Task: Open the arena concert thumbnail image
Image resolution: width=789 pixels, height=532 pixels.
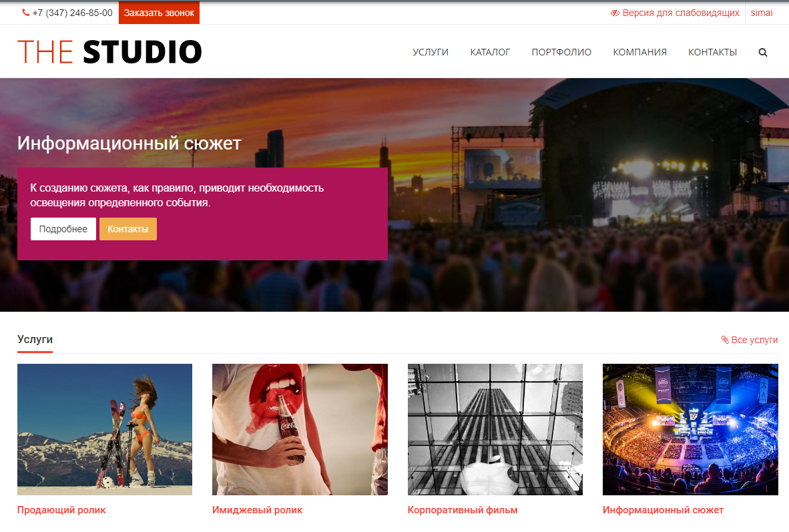Action: point(690,429)
